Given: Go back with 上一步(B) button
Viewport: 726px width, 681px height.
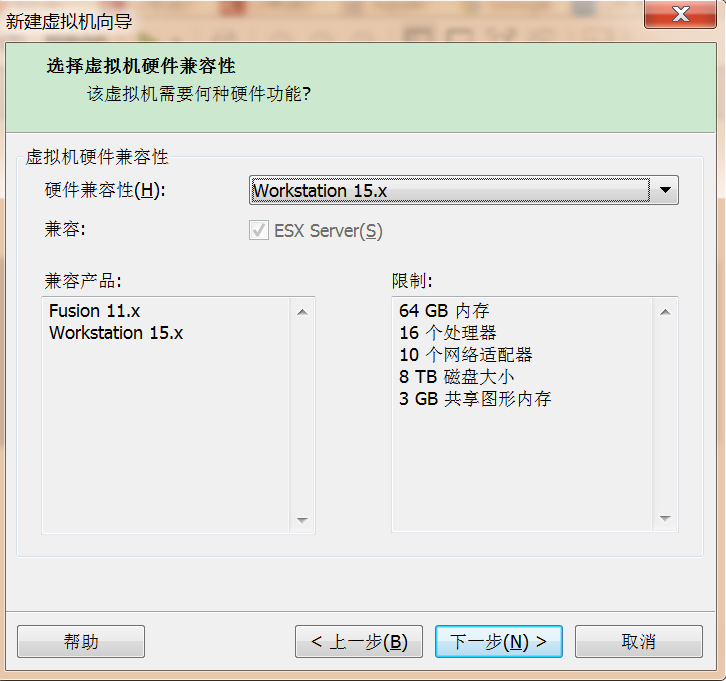Looking at the screenshot, I should [359, 641].
